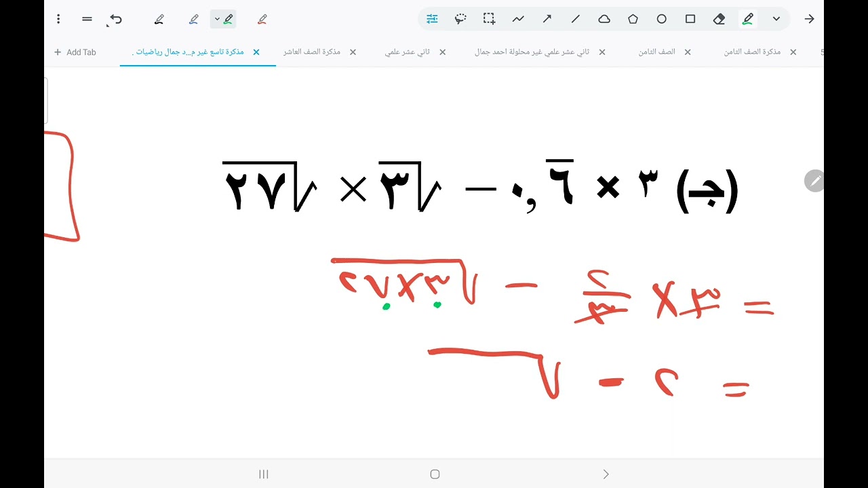Switch to tab مذكرة الصف العاشر
Image resolution: width=868 pixels, height=488 pixels.
[x=312, y=52]
